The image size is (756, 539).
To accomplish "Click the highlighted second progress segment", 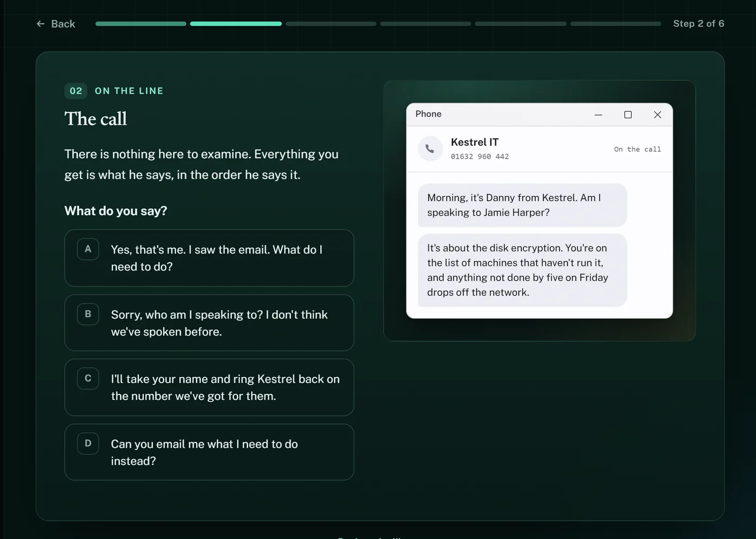I will coord(236,24).
